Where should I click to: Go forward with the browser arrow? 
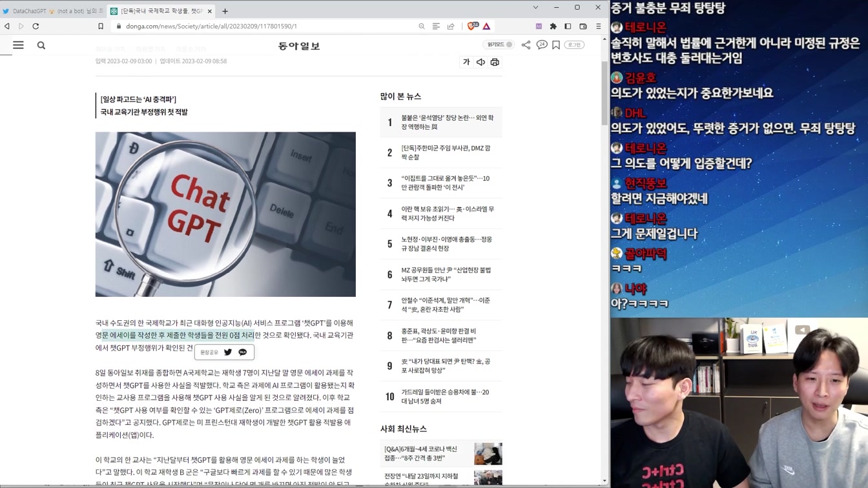pos(21,26)
